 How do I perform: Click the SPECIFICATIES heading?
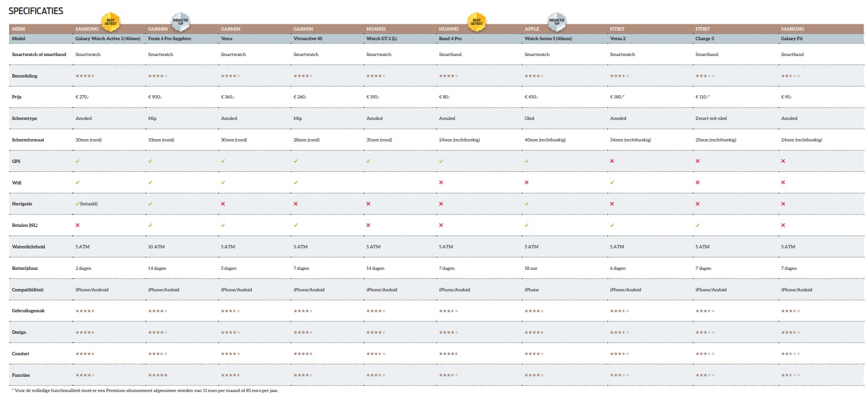pyautogui.click(x=36, y=11)
